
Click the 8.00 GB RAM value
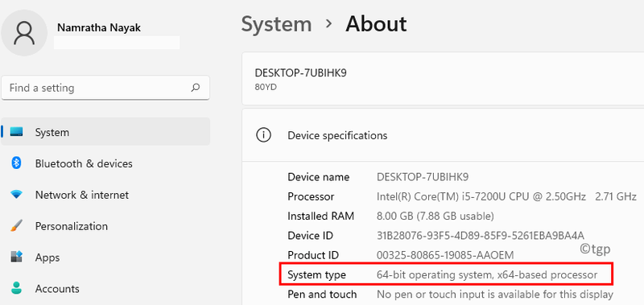click(436, 216)
